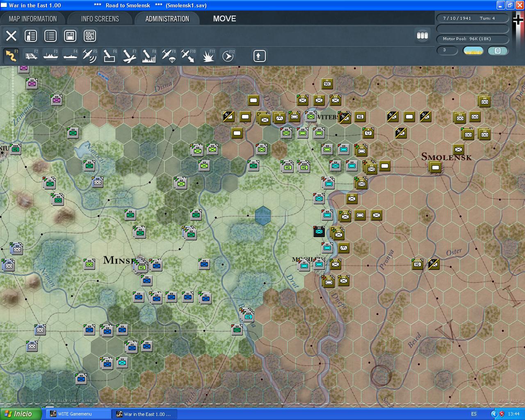525x420 pixels.
Task: Select the SEC unit counter north of Vitebsk
Action: pyautogui.click(x=327, y=84)
